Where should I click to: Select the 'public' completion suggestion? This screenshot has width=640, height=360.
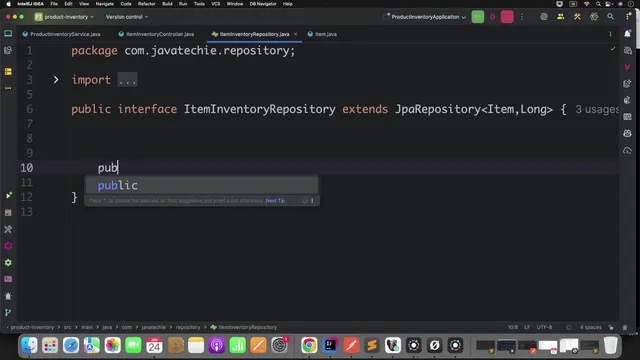(x=202, y=185)
